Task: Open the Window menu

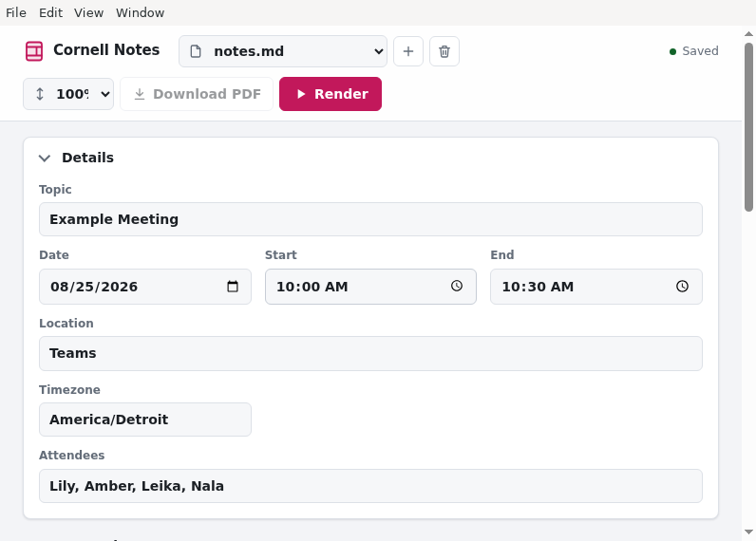Action: tap(140, 12)
